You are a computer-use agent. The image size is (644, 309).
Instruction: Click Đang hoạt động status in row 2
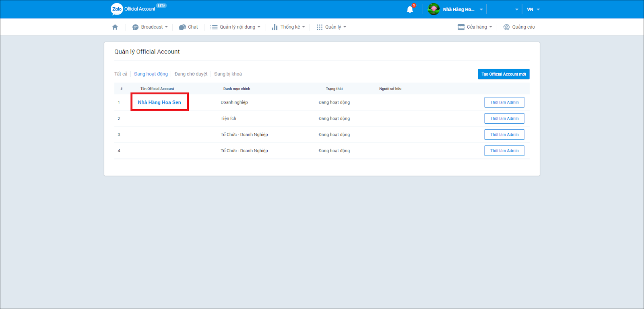[x=334, y=118]
